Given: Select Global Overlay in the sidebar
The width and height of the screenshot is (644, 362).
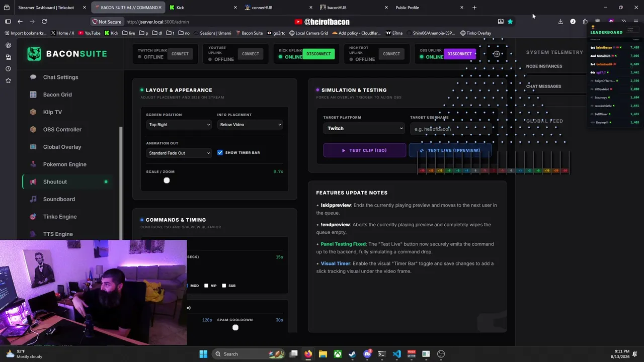Looking at the screenshot, I should coord(62,147).
